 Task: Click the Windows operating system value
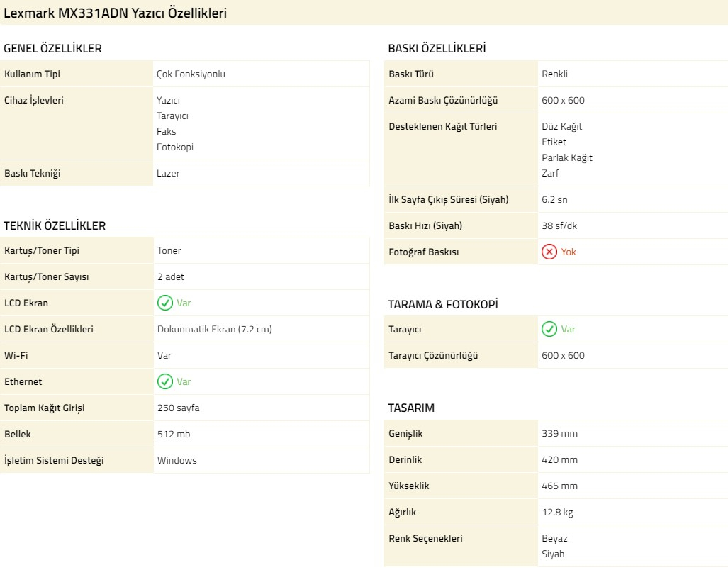coord(177,461)
